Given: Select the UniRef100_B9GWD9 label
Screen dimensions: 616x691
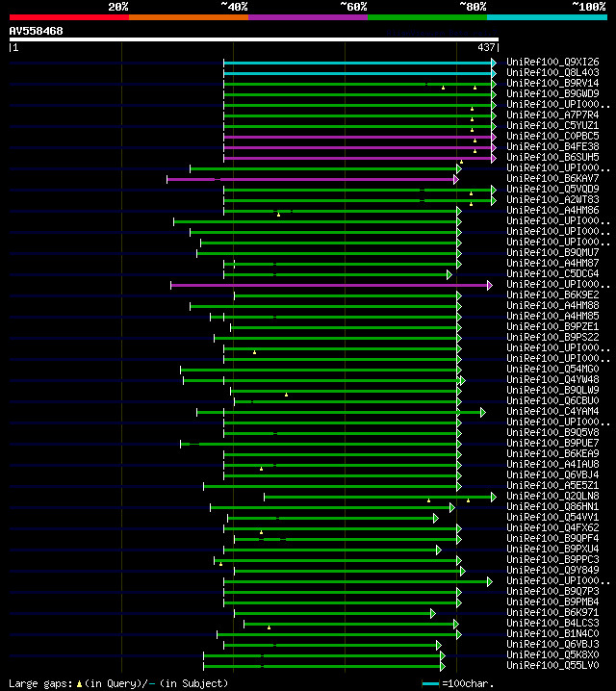Looking at the screenshot, I should click(x=552, y=94).
